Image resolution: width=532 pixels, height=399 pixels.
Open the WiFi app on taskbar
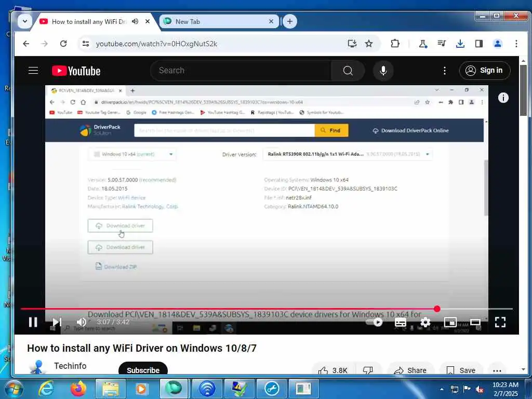tap(207, 389)
